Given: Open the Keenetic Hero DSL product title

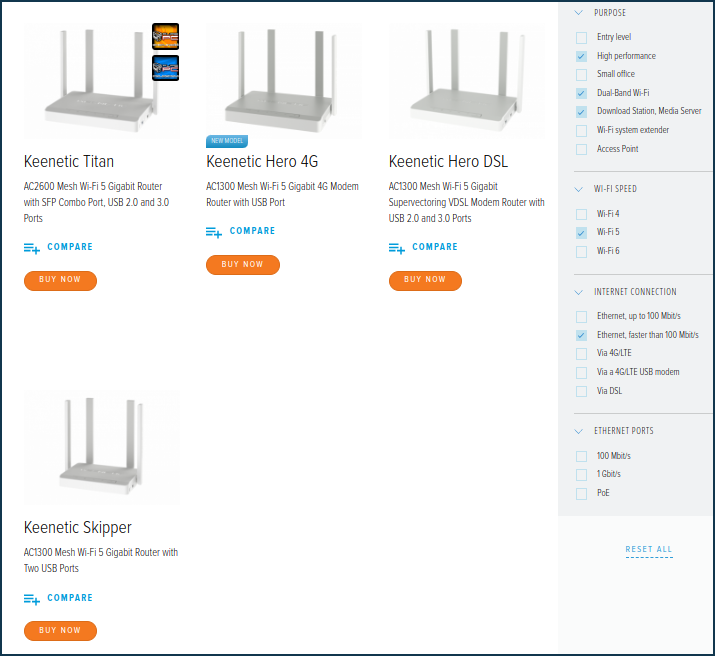Looking at the screenshot, I should point(448,161).
